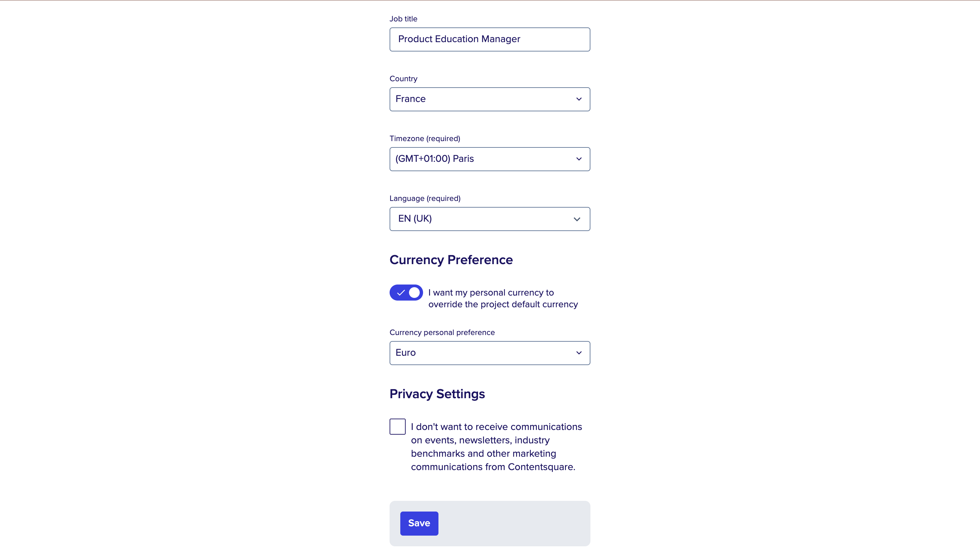The width and height of the screenshot is (980, 555).
Task: Open the Timezone dropdown showing Paris
Action: (x=489, y=159)
